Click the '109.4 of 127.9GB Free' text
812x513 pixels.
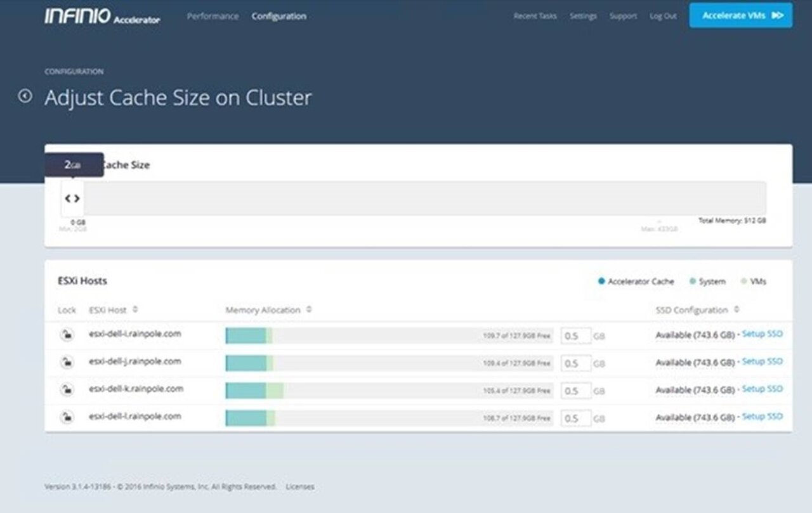[x=516, y=363]
